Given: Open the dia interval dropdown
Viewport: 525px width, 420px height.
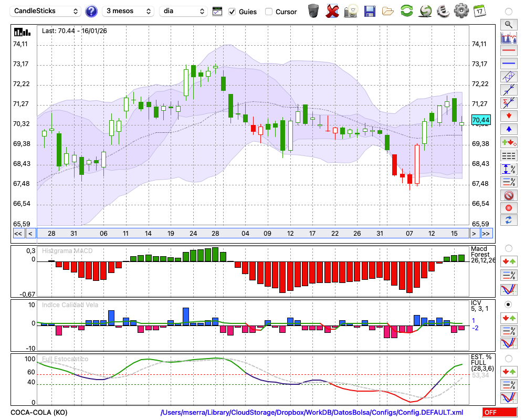Looking at the screenshot, I should tap(183, 11).
